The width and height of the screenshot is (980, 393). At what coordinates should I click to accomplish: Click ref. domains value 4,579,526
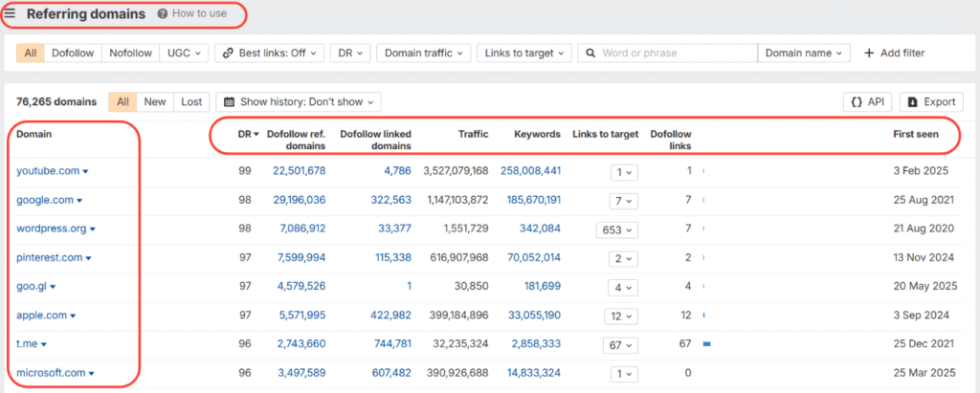pyautogui.click(x=301, y=286)
